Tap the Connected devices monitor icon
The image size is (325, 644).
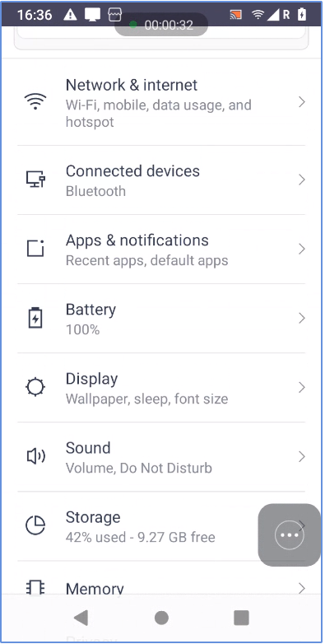point(35,180)
